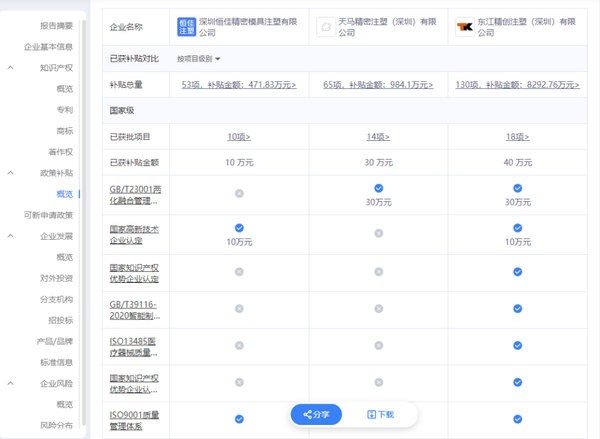Open 企业基本信息 in the sidebar

pos(48,47)
